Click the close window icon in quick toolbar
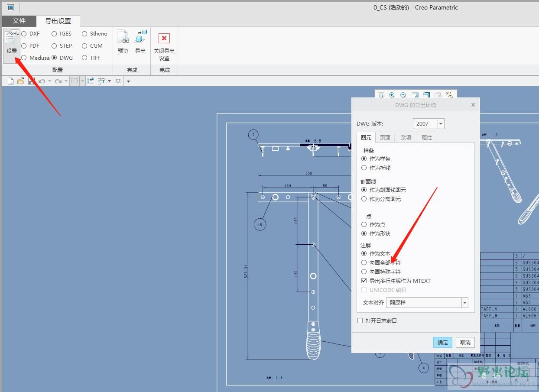539x392 pixels. coord(118,81)
